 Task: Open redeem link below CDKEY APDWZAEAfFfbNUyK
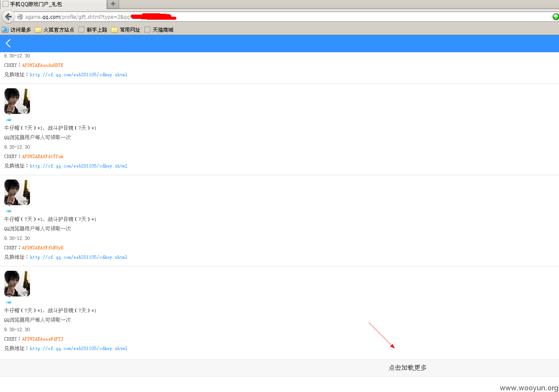coord(78,257)
